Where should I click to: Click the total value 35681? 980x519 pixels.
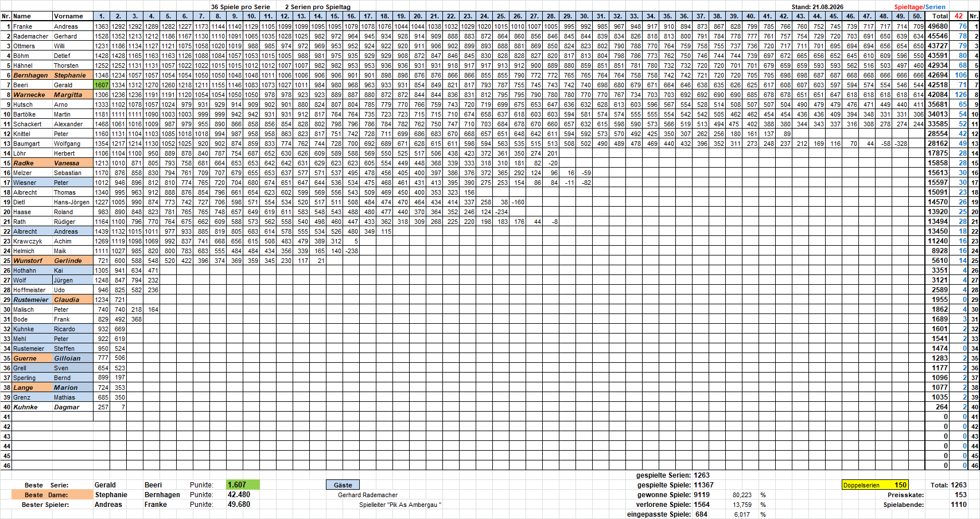click(938, 104)
